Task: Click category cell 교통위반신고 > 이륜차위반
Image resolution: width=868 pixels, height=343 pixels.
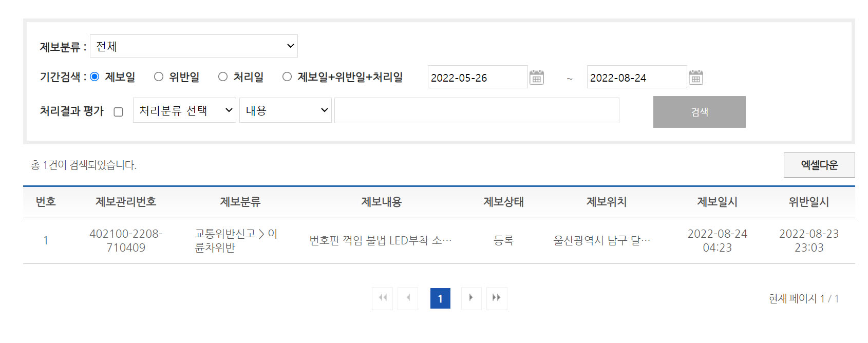Action: [x=236, y=240]
